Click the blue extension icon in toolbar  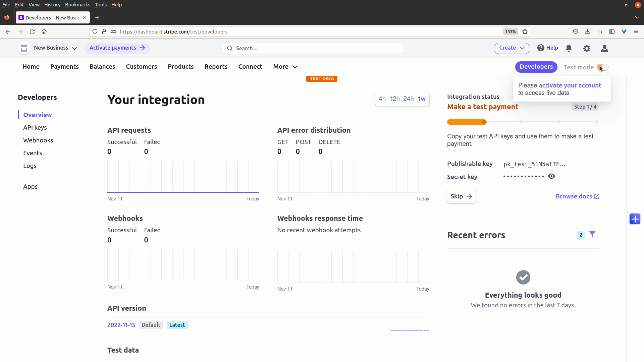point(624,32)
